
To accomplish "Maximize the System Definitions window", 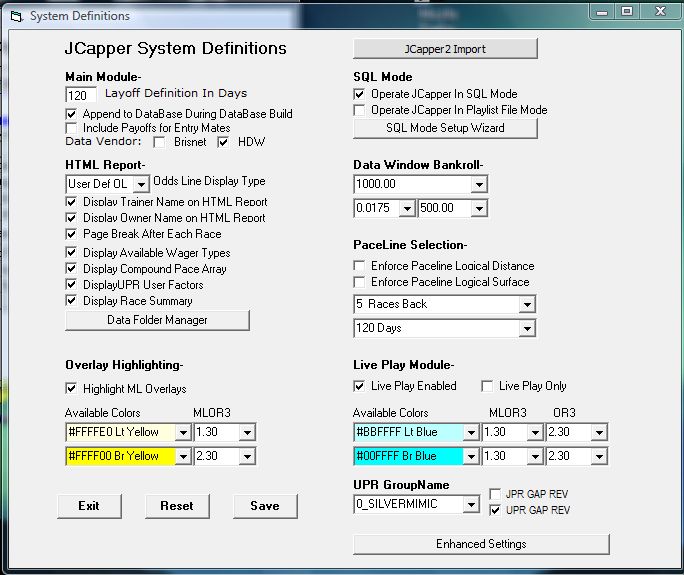I will point(627,12).
